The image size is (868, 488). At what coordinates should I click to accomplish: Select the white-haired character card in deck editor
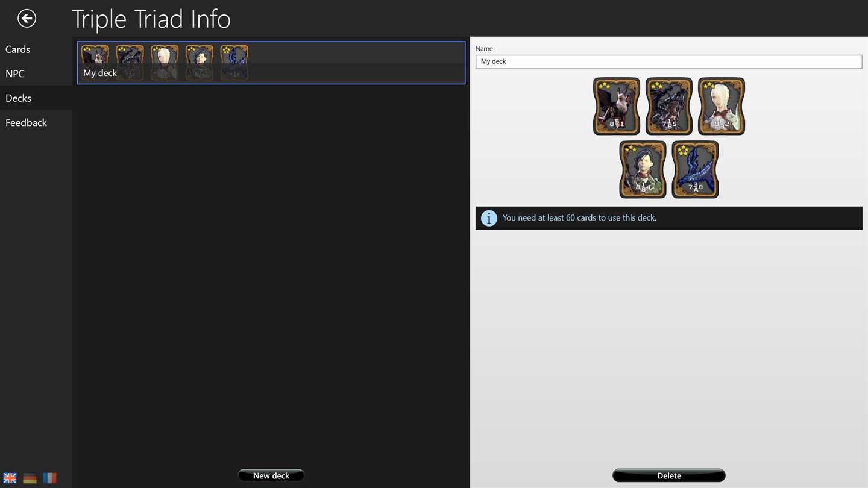point(722,106)
